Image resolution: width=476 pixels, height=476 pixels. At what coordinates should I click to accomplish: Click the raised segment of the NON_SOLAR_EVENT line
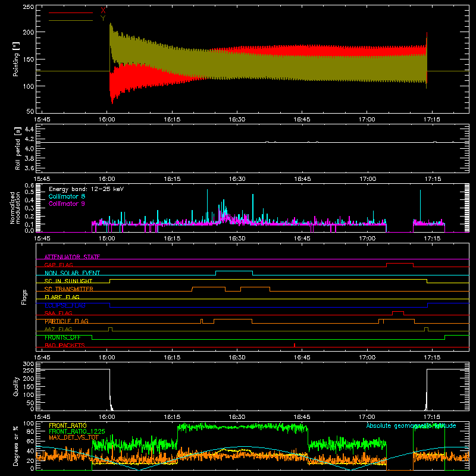tap(234, 271)
